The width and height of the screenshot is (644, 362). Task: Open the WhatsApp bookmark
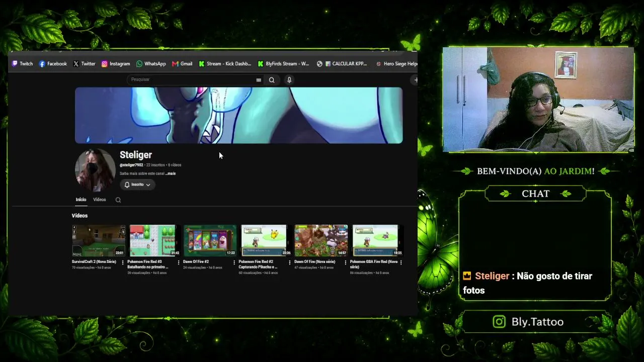[151, 64]
